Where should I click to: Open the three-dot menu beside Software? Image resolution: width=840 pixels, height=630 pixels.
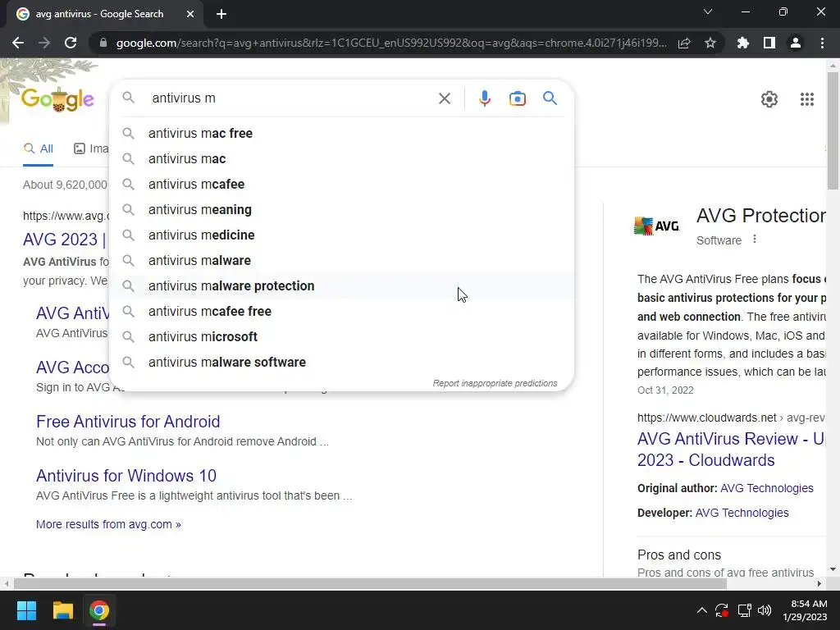[755, 240]
